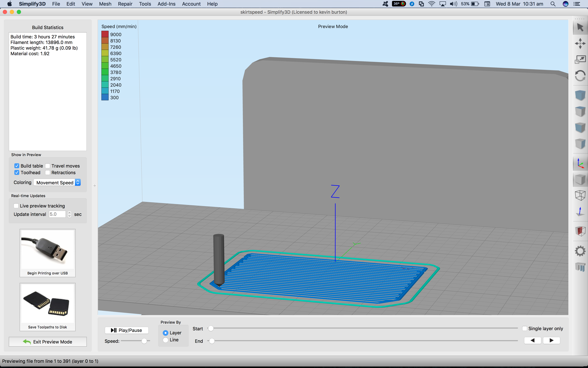Click the "Material cost: 1.92" text

(30, 54)
